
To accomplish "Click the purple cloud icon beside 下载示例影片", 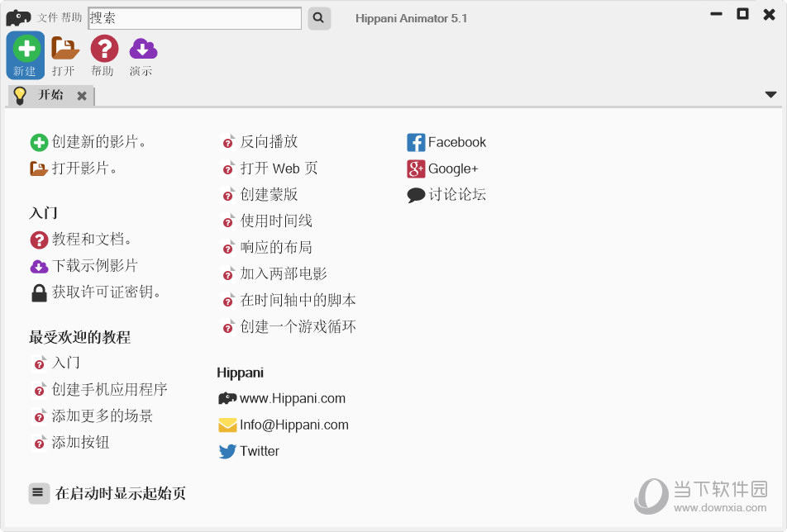I will (39, 266).
